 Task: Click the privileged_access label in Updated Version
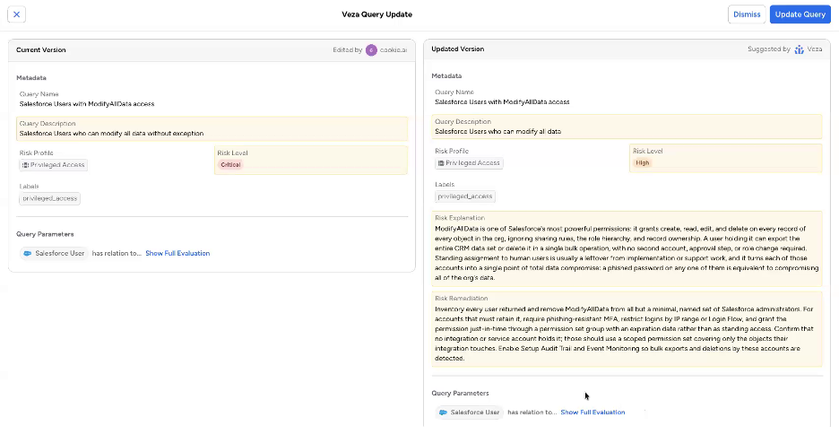tap(465, 196)
